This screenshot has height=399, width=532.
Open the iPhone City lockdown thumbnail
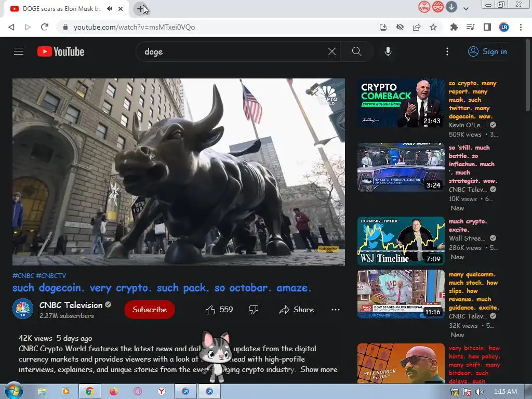click(x=401, y=167)
